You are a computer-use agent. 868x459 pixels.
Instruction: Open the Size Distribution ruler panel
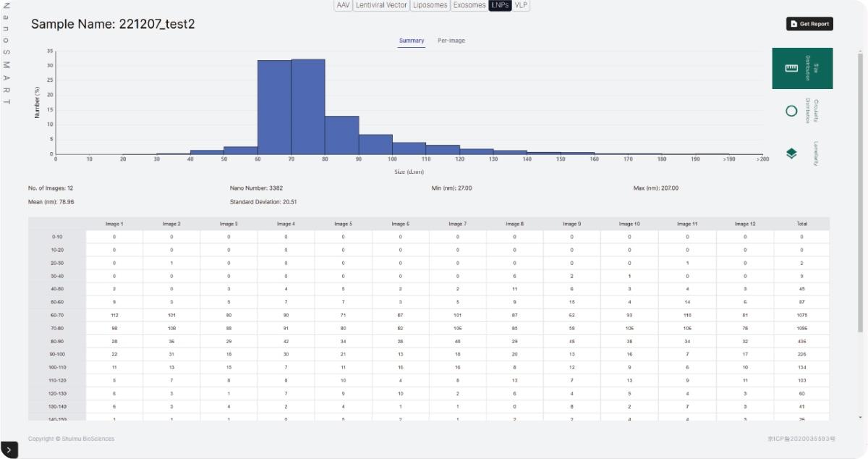click(x=802, y=68)
